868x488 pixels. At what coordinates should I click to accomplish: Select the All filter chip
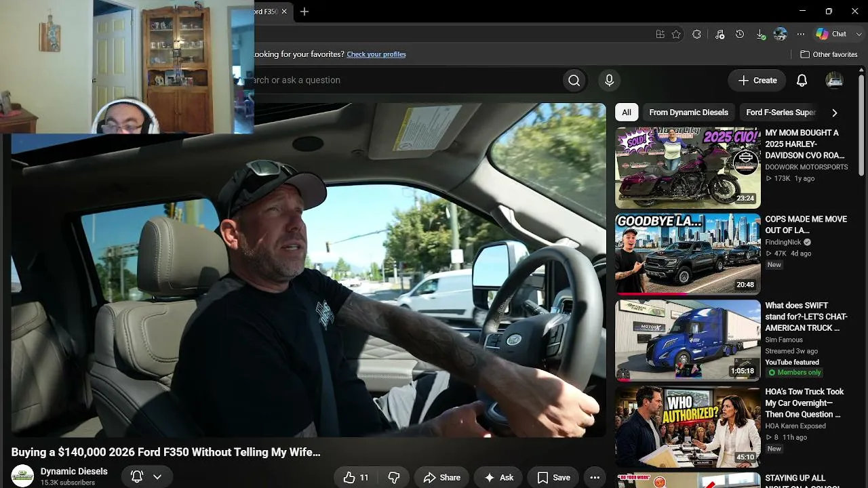(x=627, y=113)
